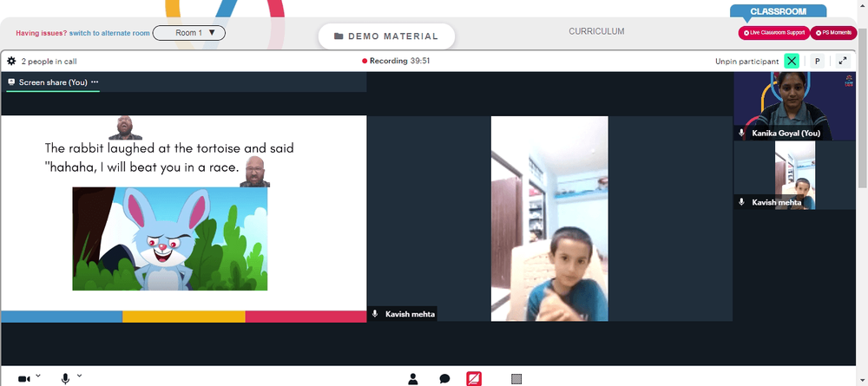This screenshot has width=868, height=386.
Task: Stop screen sharing with red icon
Action: pos(474,379)
